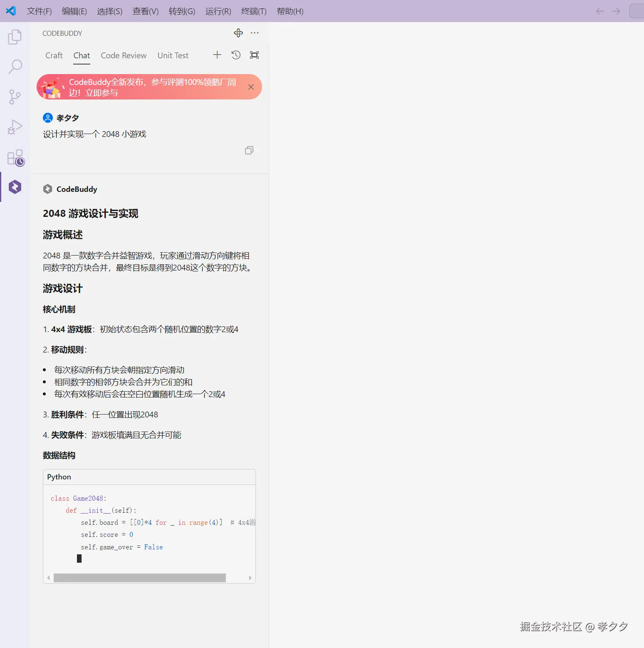Click the def __init__(self) code line
The width and height of the screenshot is (644, 648).
[101, 510]
